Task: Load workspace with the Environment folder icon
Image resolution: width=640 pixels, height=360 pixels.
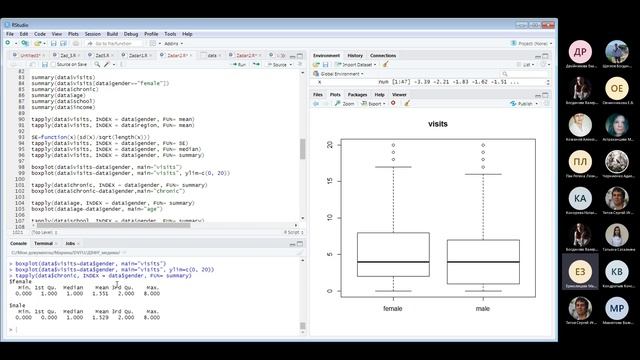Action: click(x=316, y=64)
